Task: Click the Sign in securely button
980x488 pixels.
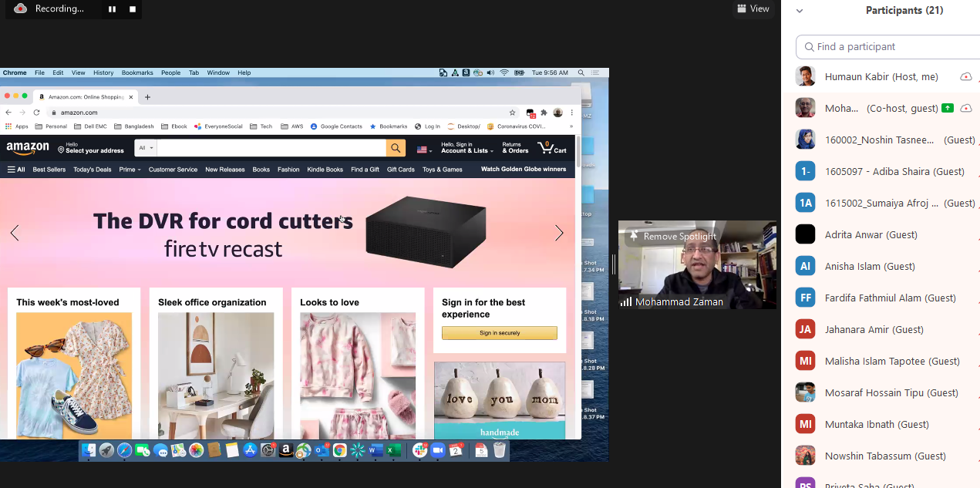Action: [x=499, y=333]
